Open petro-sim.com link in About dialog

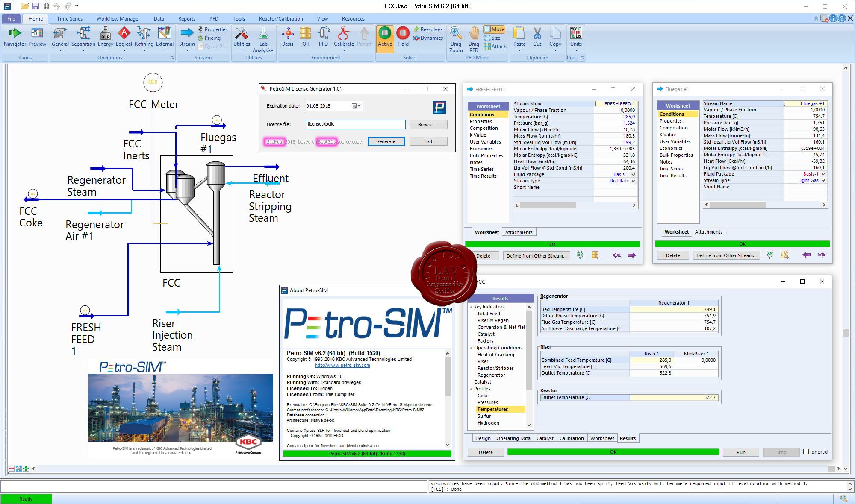click(342, 365)
